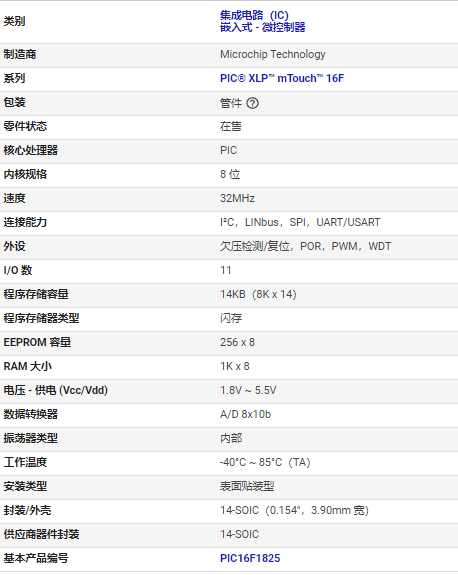This screenshot has height=575, width=458.
Task: Select the 表面贴装型 mounting type value
Action: 247,486
